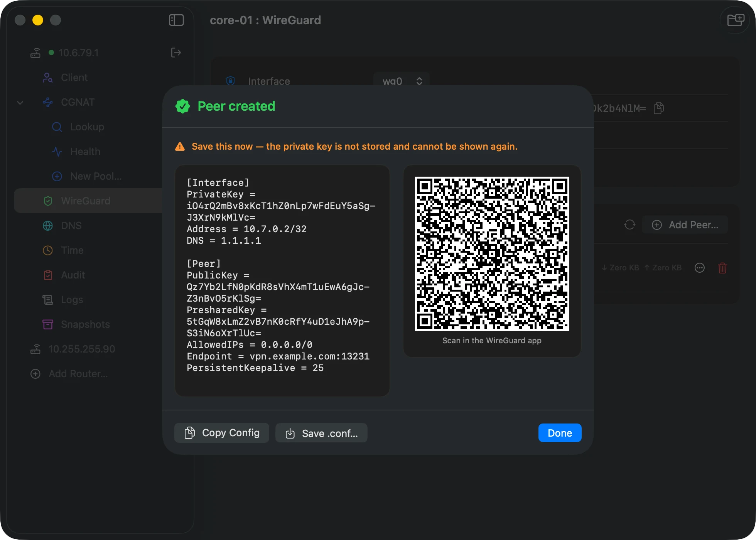Click the refresh peers icon

(x=629, y=224)
